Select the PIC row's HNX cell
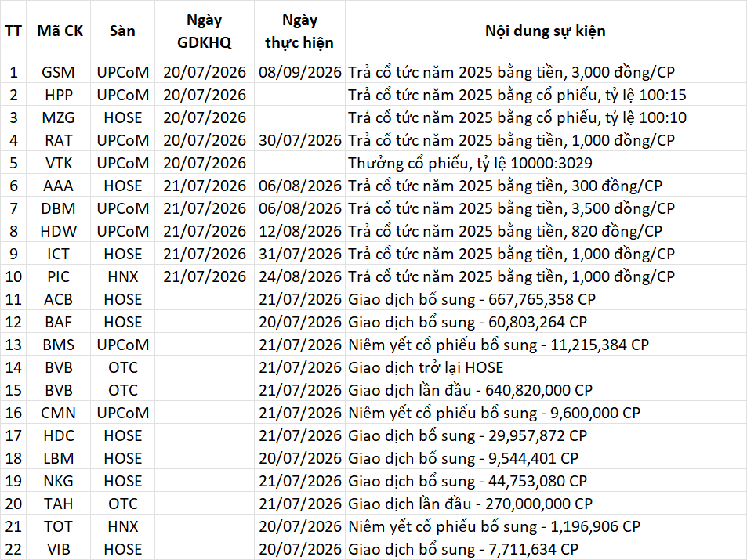Viewport: 747px width, 560px height. (122, 276)
